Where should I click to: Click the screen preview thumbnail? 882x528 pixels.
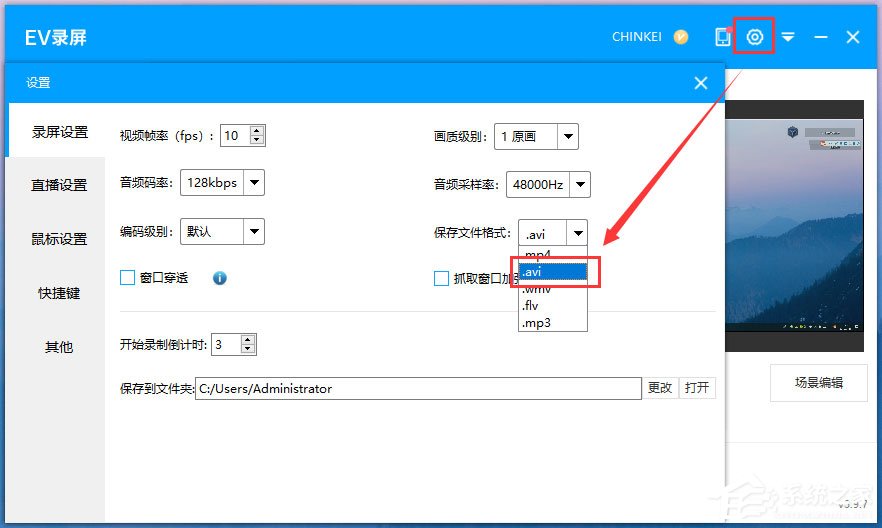[794, 226]
